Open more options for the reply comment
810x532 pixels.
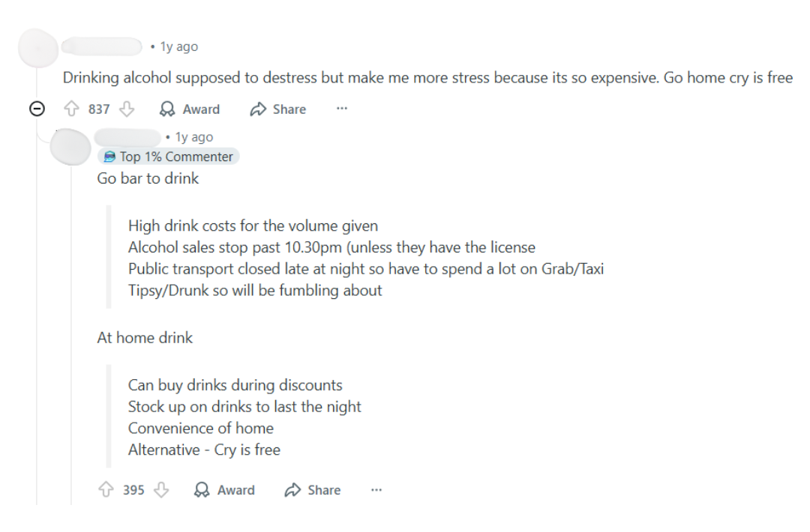point(376,490)
